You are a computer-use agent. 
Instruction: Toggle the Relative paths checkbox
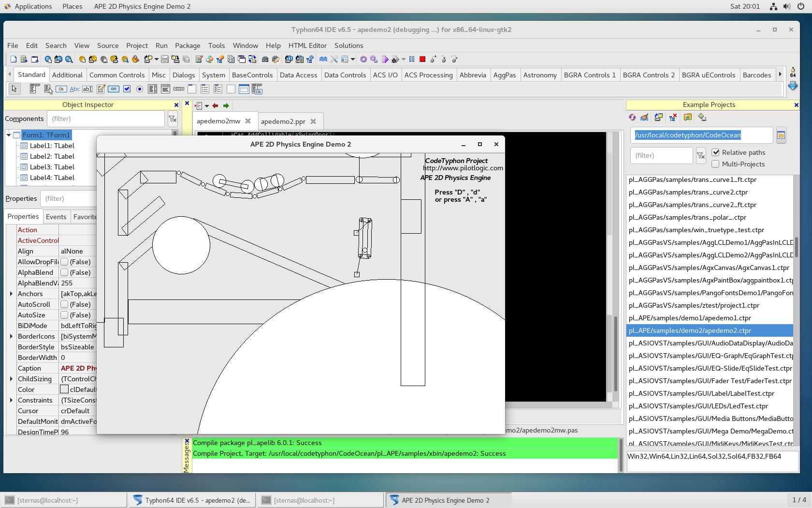tap(716, 152)
